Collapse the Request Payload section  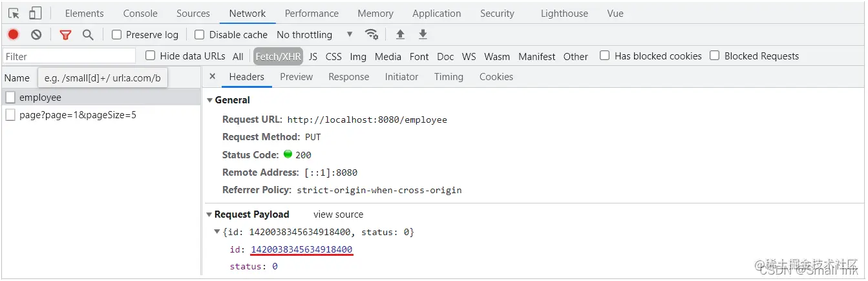pyautogui.click(x=209, y=214)
